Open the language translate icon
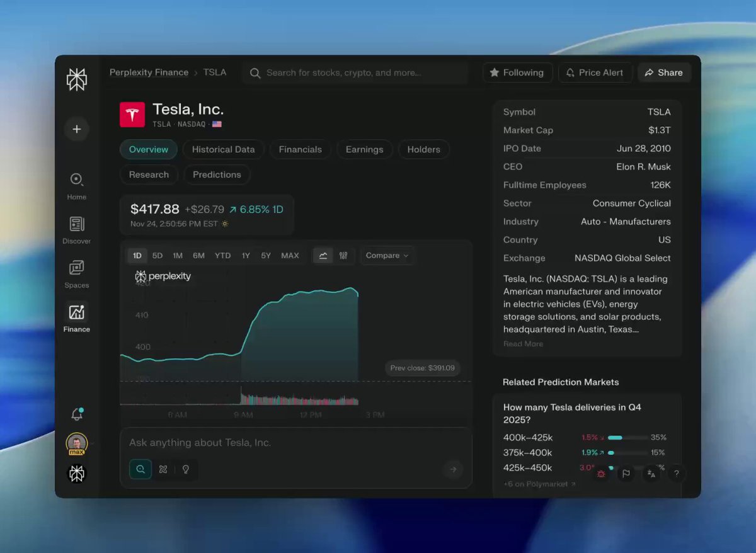This screenshot has width=756, height=553. point(651,474)
